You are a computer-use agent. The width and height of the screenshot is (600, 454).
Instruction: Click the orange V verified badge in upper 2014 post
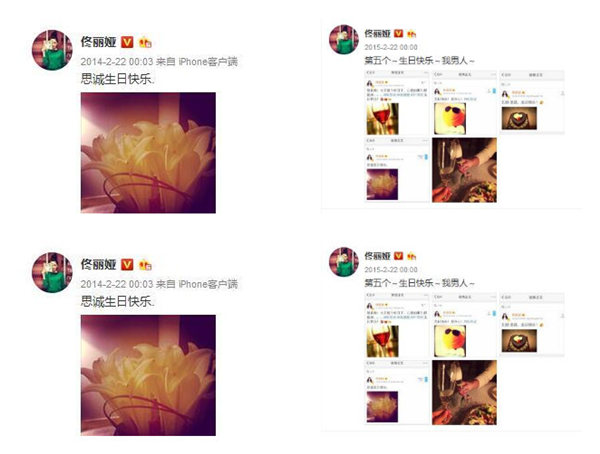pyautogui.click(x=127, y=42)
